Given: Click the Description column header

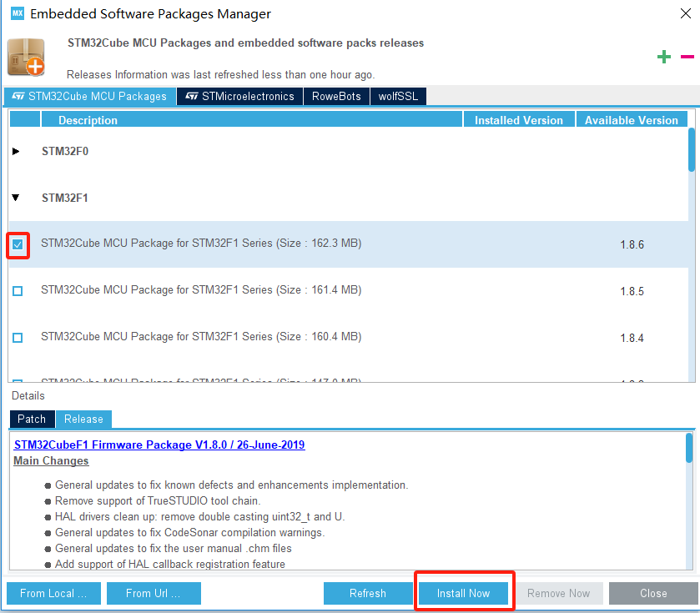Looking at the screenshot, I should click(x=252, y=120).
